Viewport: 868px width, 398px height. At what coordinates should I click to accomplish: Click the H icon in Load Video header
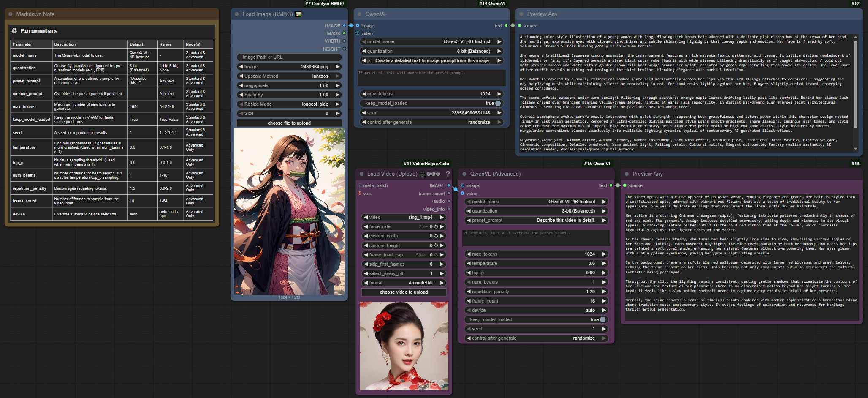pos(434,174)
